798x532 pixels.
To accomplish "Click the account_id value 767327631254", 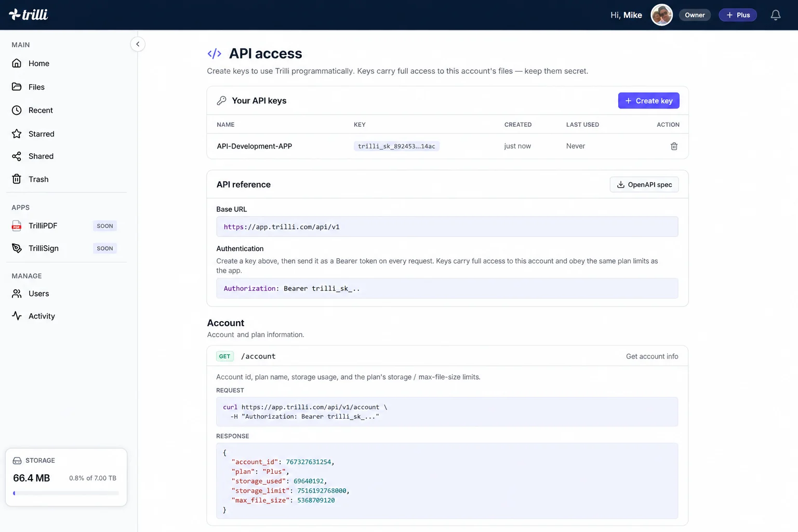I will tap(309, 462).
